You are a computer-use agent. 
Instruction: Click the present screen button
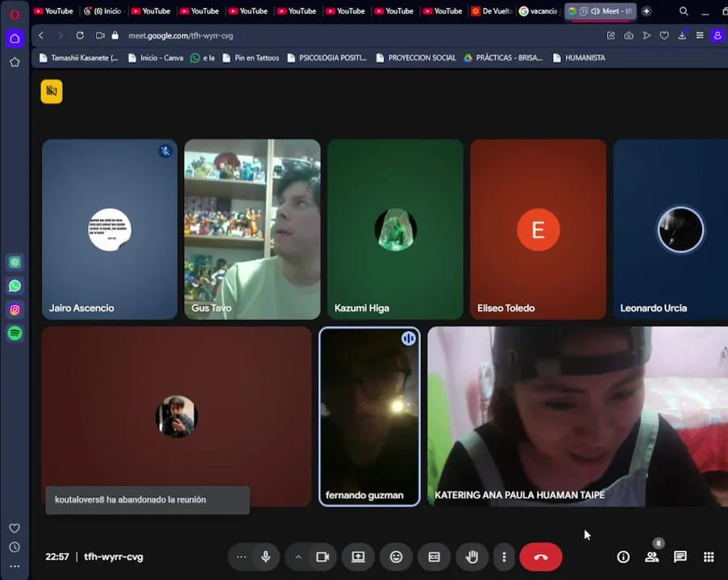(358, 557)
